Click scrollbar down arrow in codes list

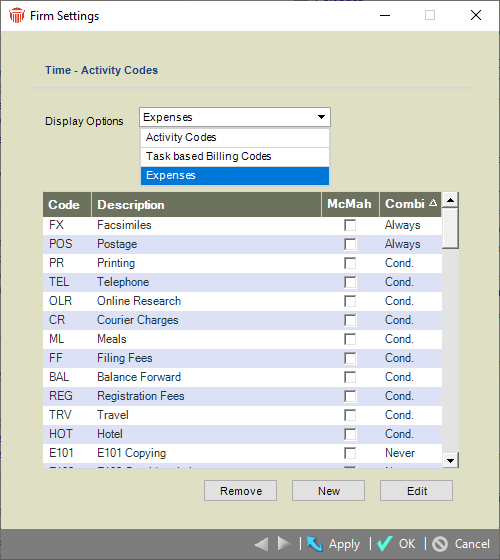pyautogui.click(x=450, y=461)
